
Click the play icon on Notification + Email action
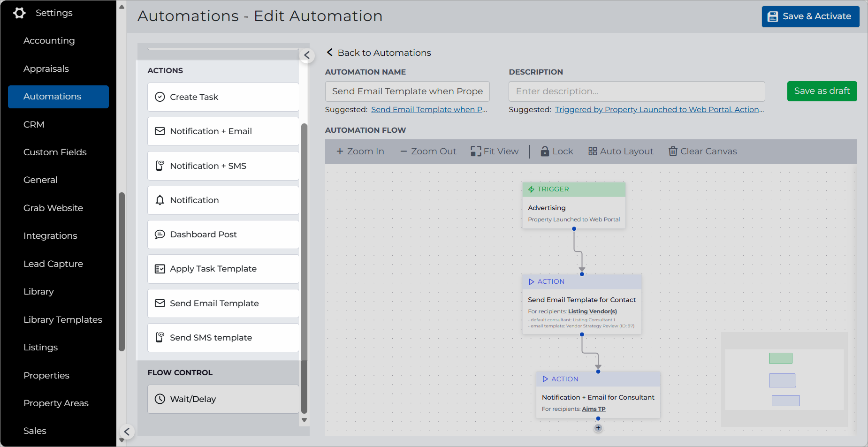tap(545, 379)
